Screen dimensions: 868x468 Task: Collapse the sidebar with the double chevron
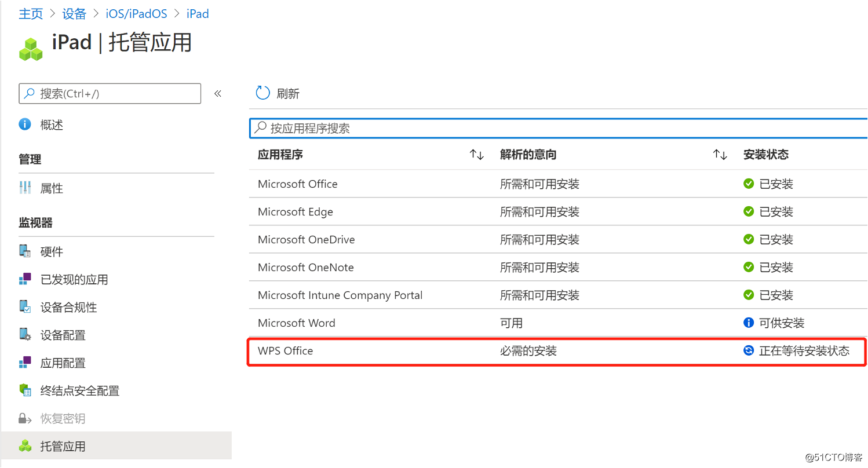pos(218,93)
